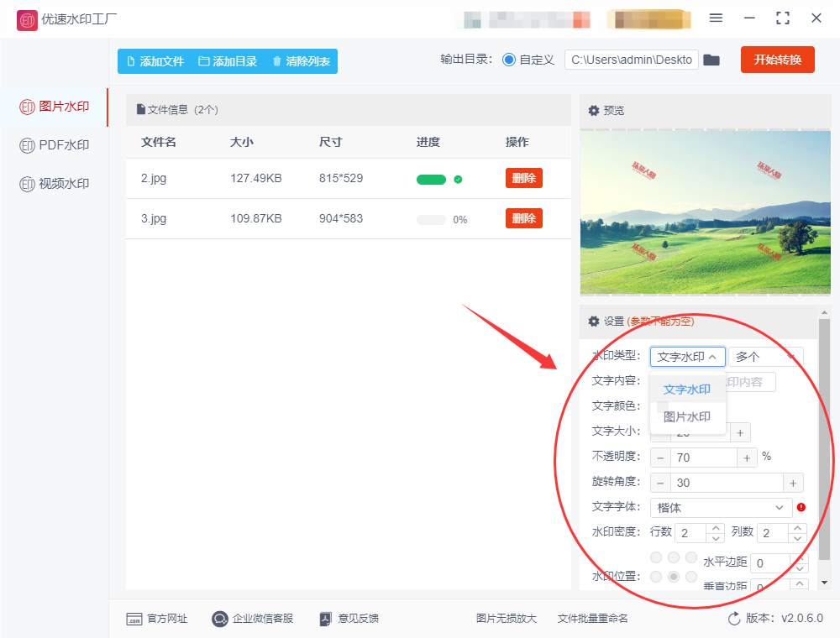This screenshot has height=638, width=840.
Task: Switch to 图片水印 sidebar tab
Action: pyautogui.click(x=54, y=107)
